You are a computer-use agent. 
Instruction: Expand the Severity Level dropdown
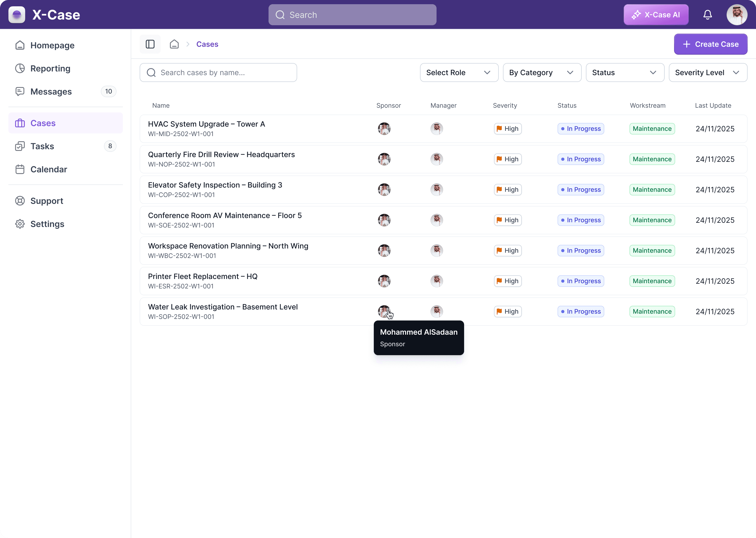pyautogui.click(x=708, y=73)
